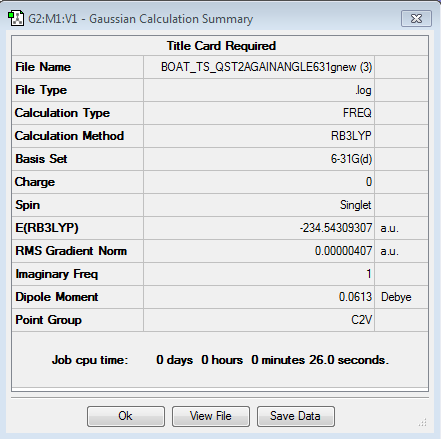This screenshot has width=441, height=439.
Task: Click the Spin row label
Action: [x=28, y=205]
